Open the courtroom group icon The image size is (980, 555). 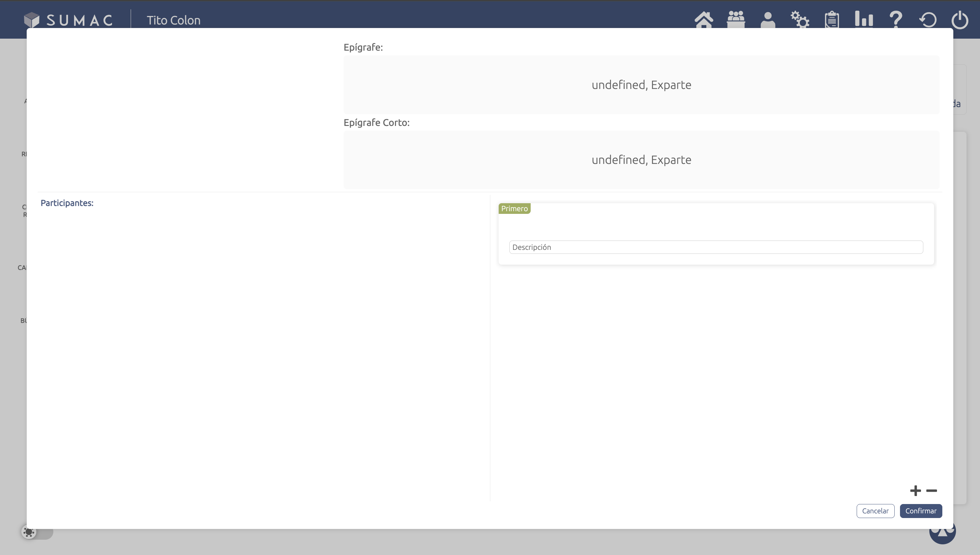tap(736, 19)
